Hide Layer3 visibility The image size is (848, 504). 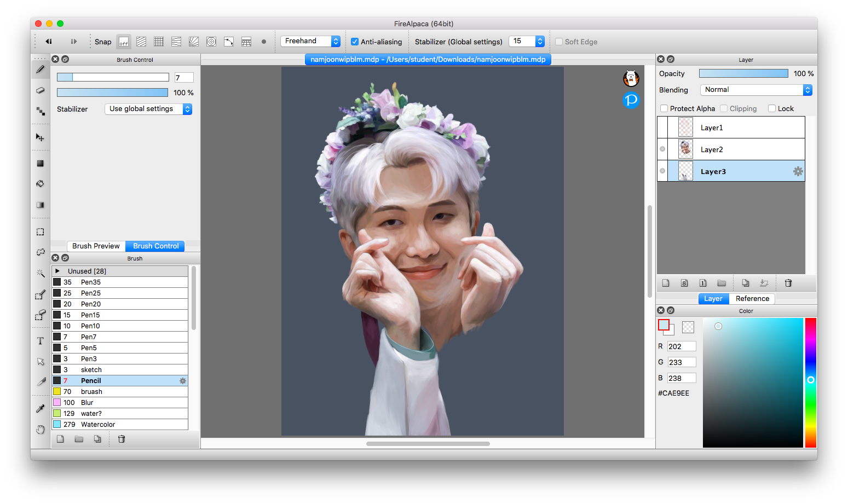point(662,171)
